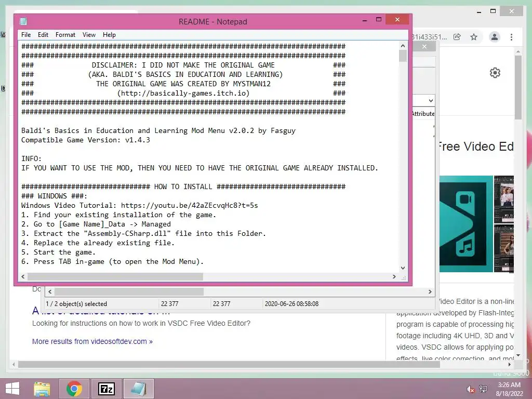Click the 'Compatible Game Version: v1.4.3' line
This screenshot has height=399, width=532.
86,140
